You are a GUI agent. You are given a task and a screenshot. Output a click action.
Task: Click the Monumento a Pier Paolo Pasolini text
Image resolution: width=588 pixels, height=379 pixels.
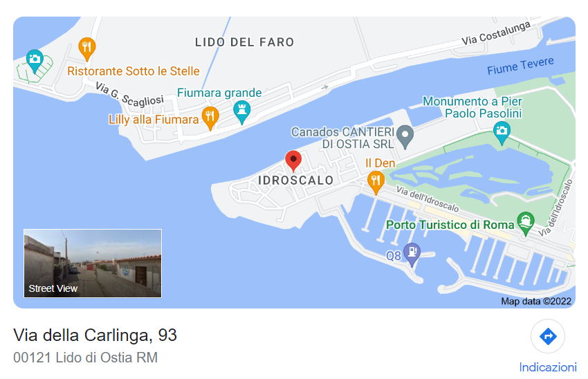coord(472,107)
